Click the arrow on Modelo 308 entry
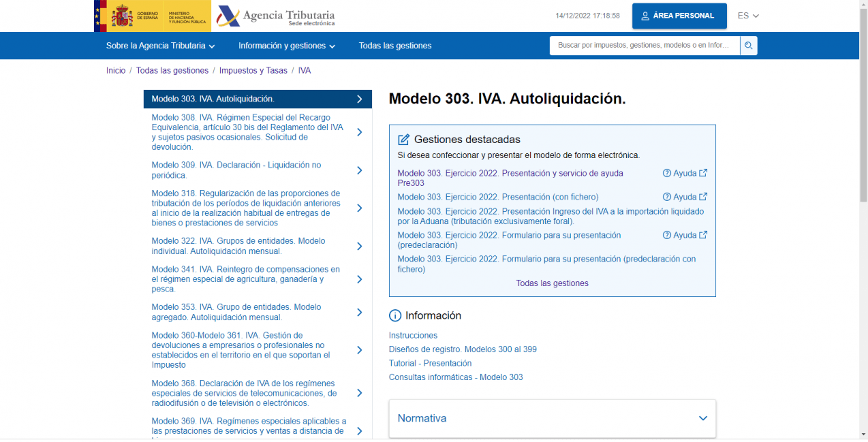This screenshot has height=442, width=868. [x=359, y=132]
